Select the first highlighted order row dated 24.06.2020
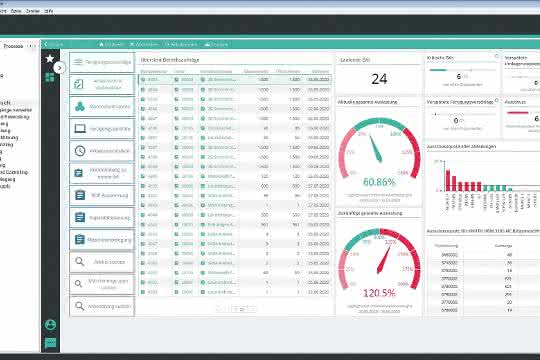This screenshot has height=360, width=540. click(235, 80)
